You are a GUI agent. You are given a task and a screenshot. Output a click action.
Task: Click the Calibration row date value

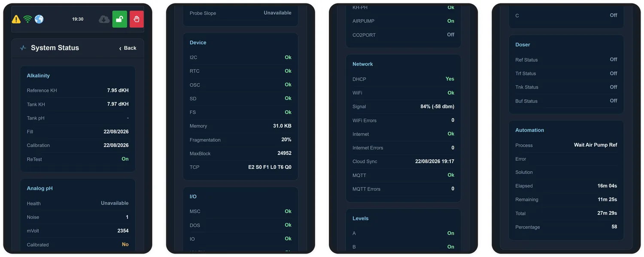pos(116,145)
